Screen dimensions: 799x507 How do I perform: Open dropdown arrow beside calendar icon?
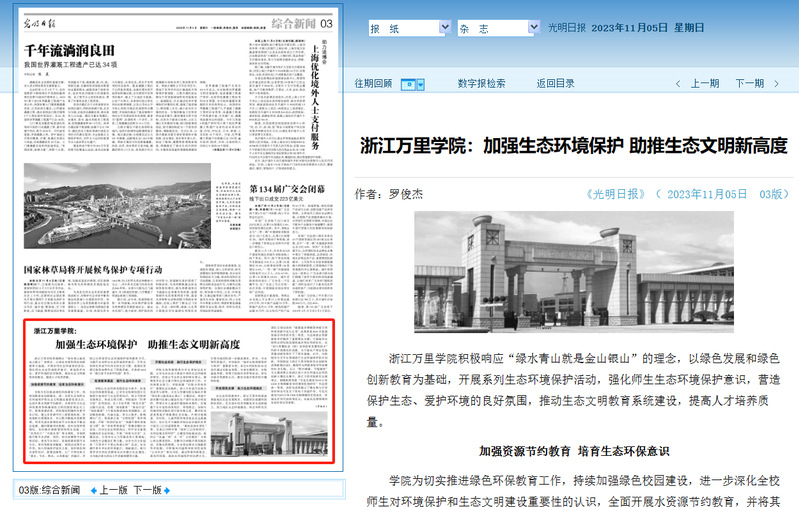tap(421, 84)
